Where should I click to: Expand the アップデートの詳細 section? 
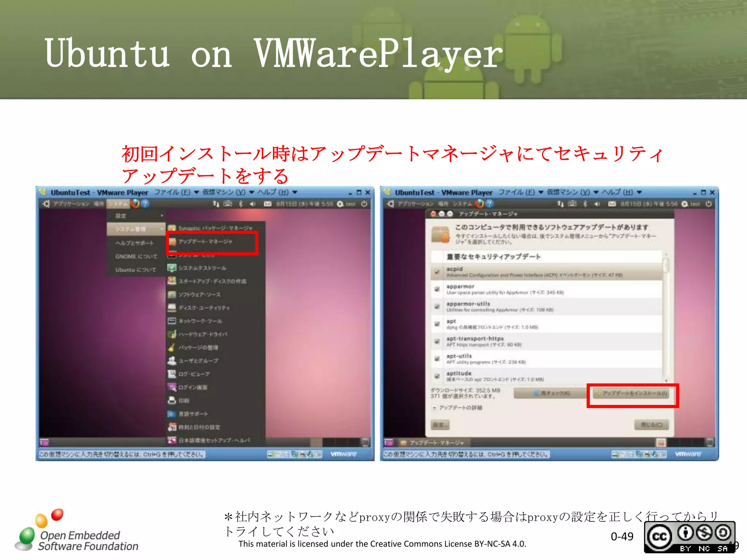[457, 408]
